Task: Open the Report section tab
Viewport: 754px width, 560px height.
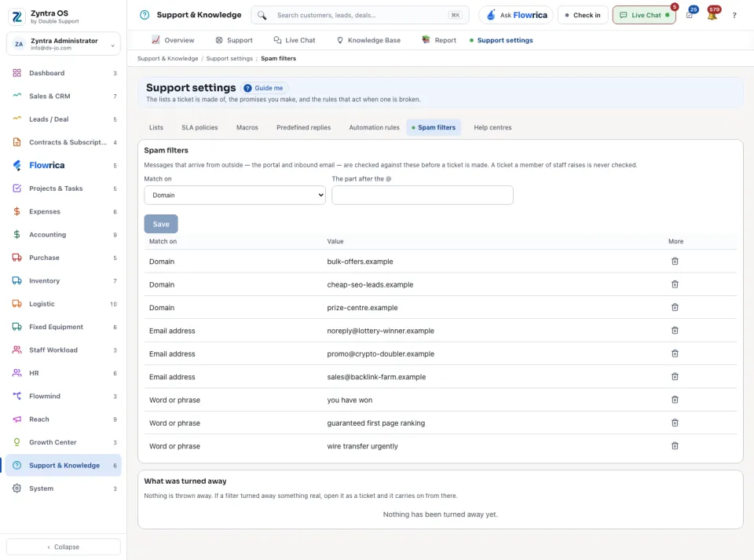Action: click(439, 40)
